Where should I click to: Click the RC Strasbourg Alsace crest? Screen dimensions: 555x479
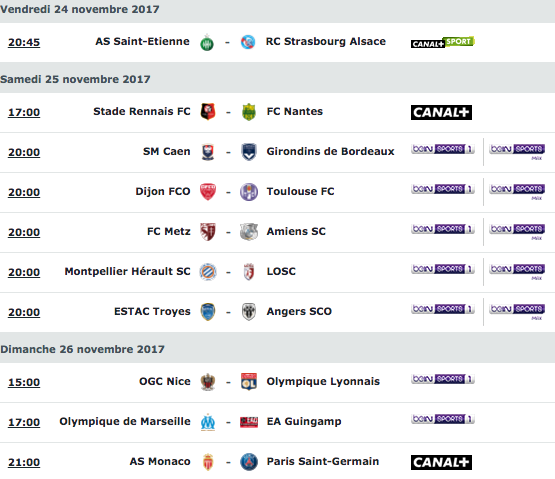coord(248,42)
